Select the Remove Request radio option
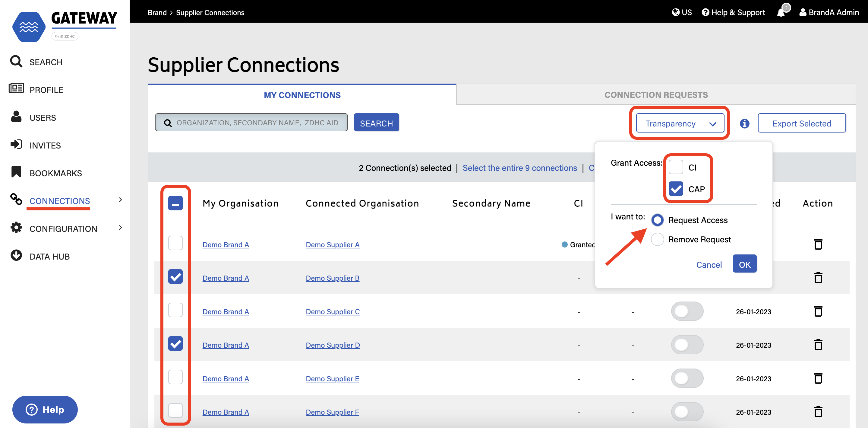The width and height of the screenshot is (868, 428). pos(657,239)
